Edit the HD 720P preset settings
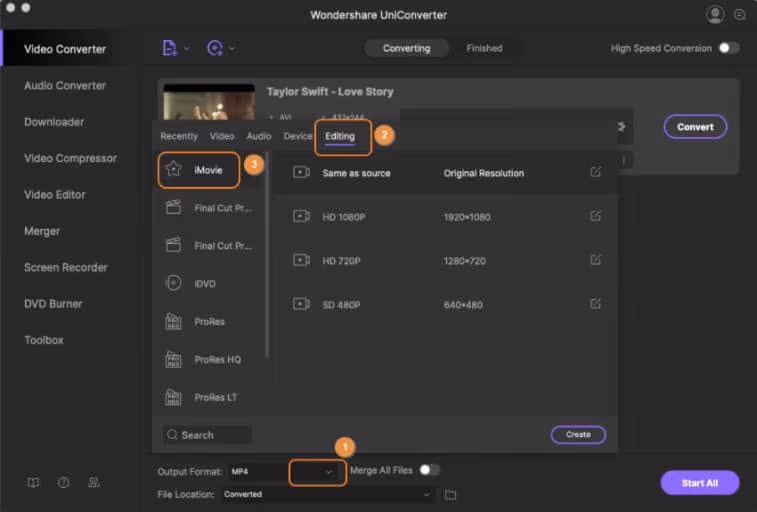The image size is (757, 512). 596,260
